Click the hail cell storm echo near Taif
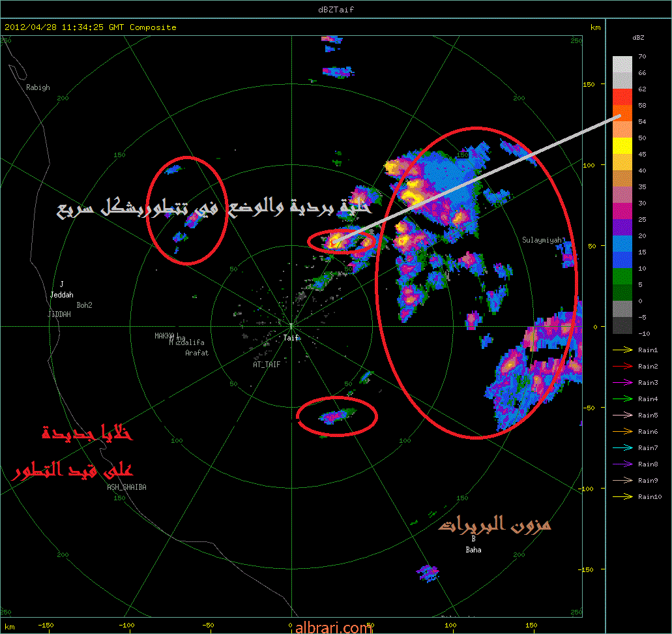Image resolution: width=672 pixels, height=634 pixels. pyautogui.click(x=336, y=240)
